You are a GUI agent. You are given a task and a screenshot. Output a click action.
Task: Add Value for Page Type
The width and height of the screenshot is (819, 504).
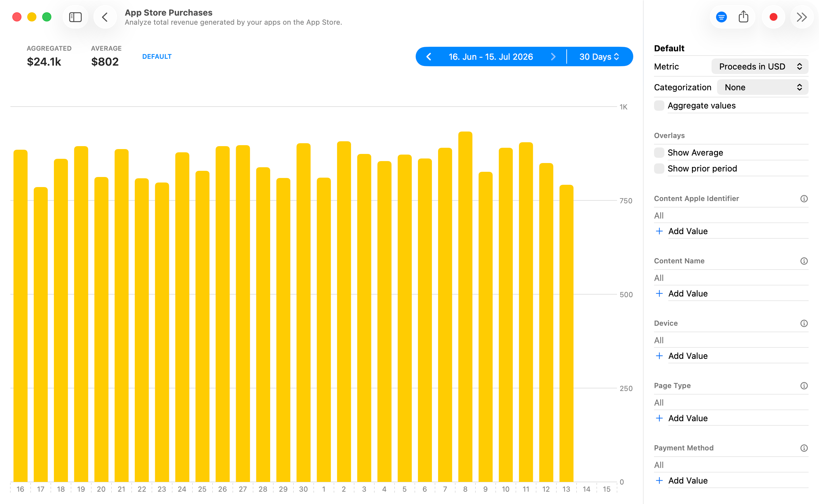(x=688, y=418)
